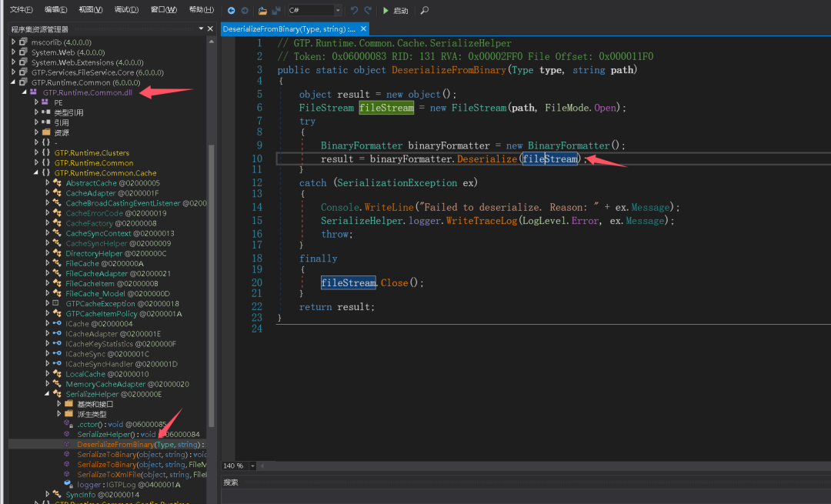
Task: Open the 编辑(E) menu
Action: pyautogui.click(x=55, y=10)
